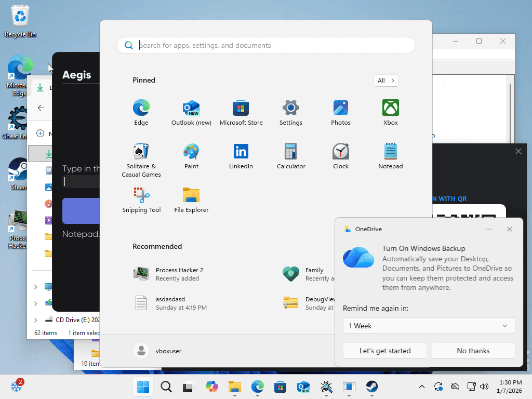This screenshot has width=532, height=399.
Task: Click the Aegis text input field
Action: pos(81,182)
